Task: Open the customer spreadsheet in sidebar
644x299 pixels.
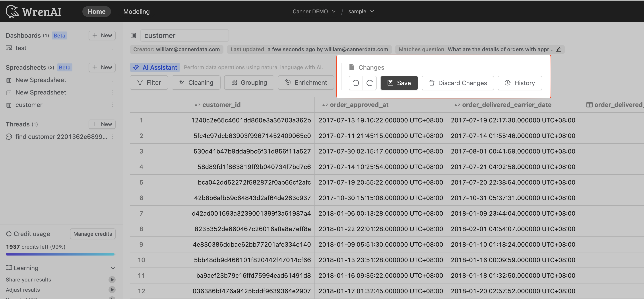Action: tap(29, 105)
